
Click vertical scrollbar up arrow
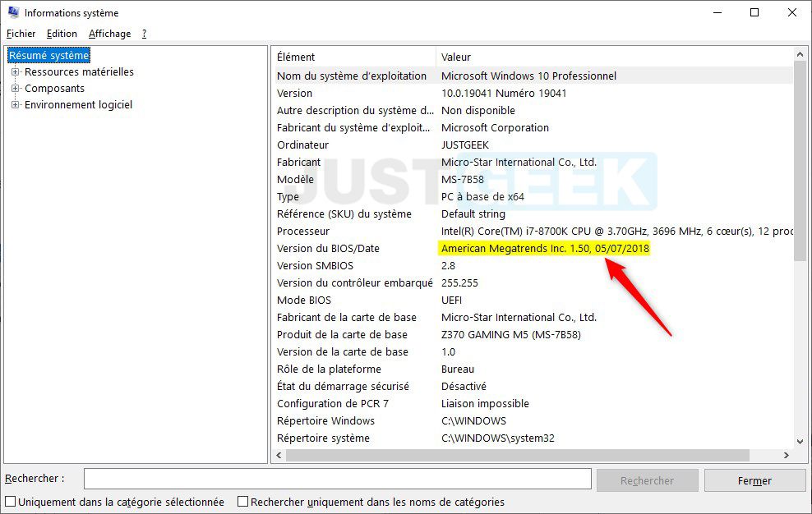800,54
